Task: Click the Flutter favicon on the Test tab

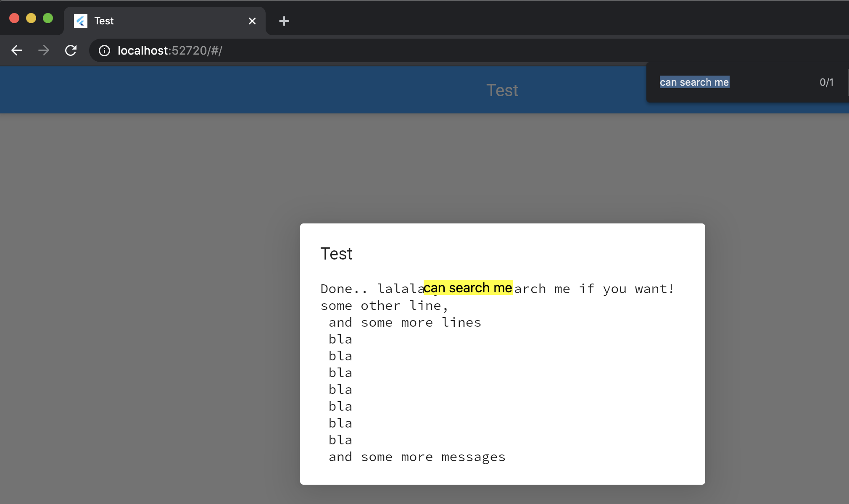Action: point(80,21)
